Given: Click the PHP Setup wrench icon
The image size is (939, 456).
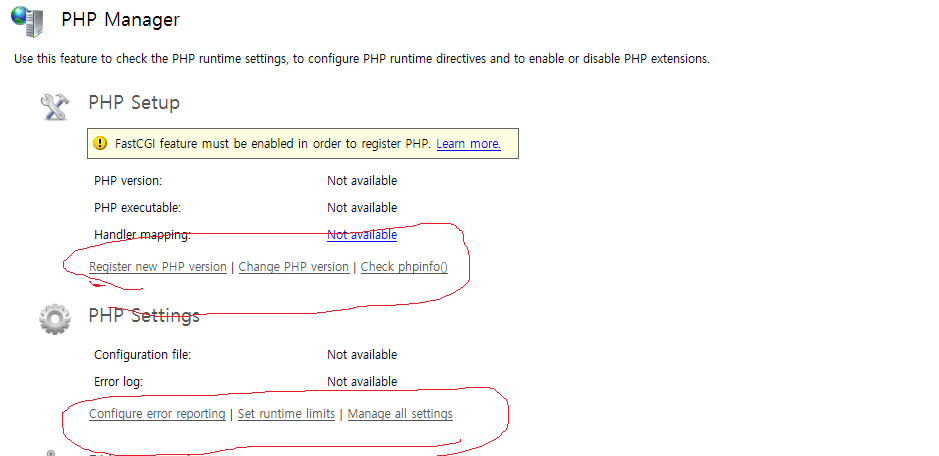Looking at the screenshot, I should tap(54, 105).
